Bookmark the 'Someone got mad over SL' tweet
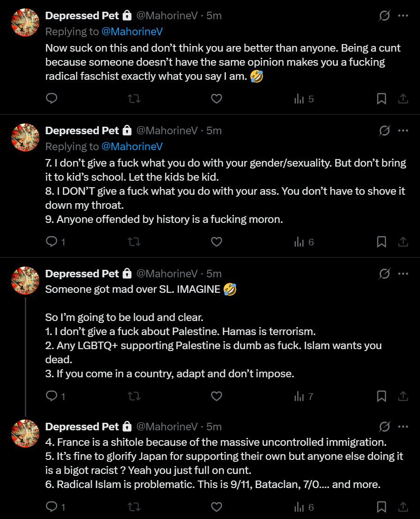The height and width of the screenshot is (519, 420). pyautogui.click(x=382, y=396)
